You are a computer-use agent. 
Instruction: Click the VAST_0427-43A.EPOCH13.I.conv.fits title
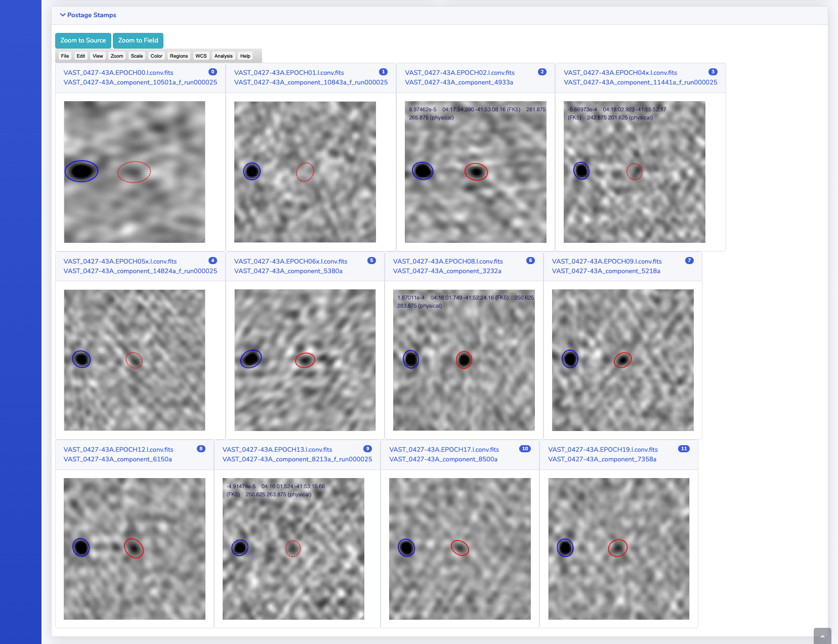[x=277, y=450]
